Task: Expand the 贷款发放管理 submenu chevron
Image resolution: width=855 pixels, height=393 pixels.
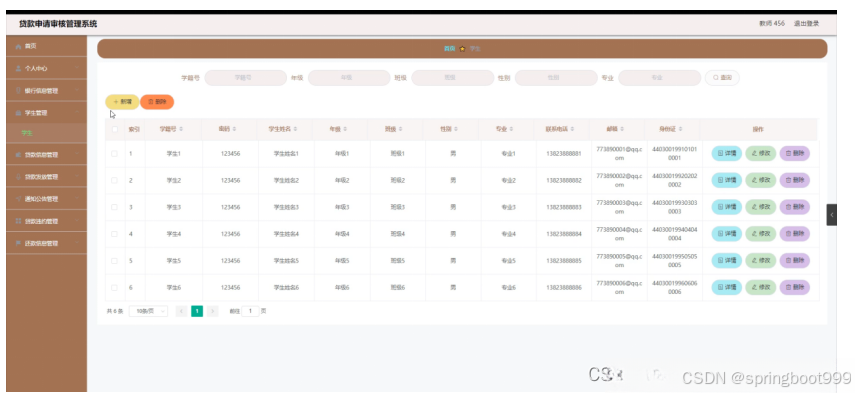Action: 77,177
